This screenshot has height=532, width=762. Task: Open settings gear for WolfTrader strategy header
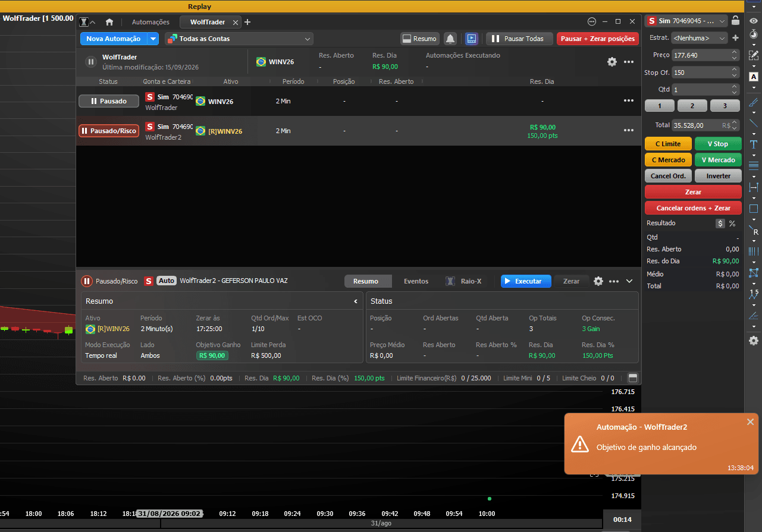tap(612, 62)
